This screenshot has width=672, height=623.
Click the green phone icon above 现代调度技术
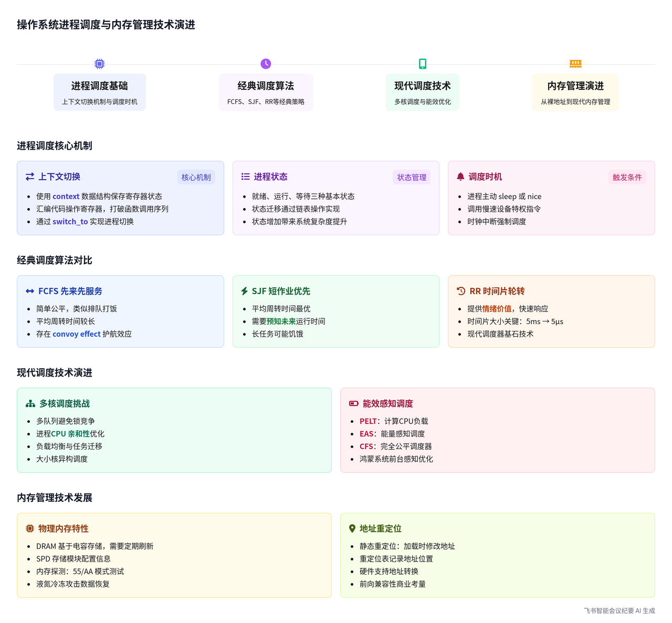tap(423, 64)
